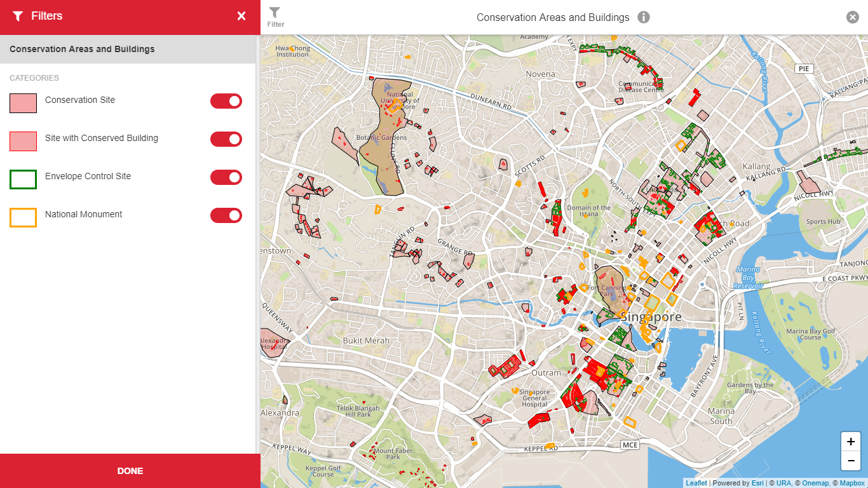Select the Conservation Areas and Buildings section header
The image size is (868, 488).
128,49
